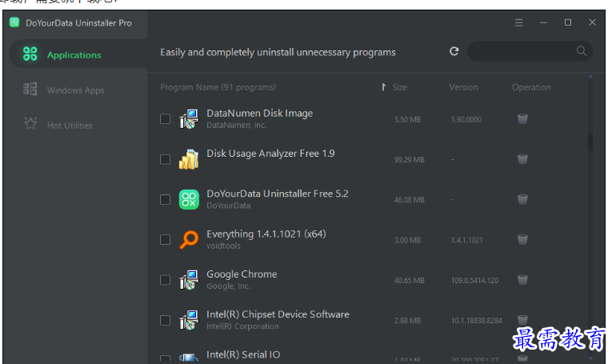Check DoYourData Uninstaller Free 5.2 checkbox

(x=165, y=199)
